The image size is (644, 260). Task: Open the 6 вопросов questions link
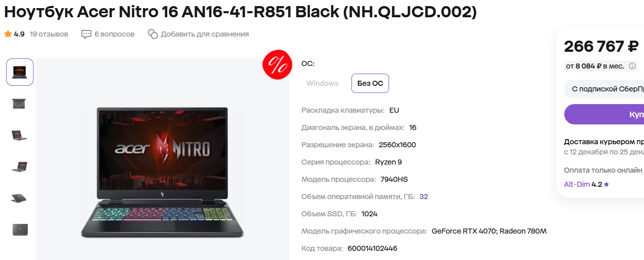(x=114, y=34)
